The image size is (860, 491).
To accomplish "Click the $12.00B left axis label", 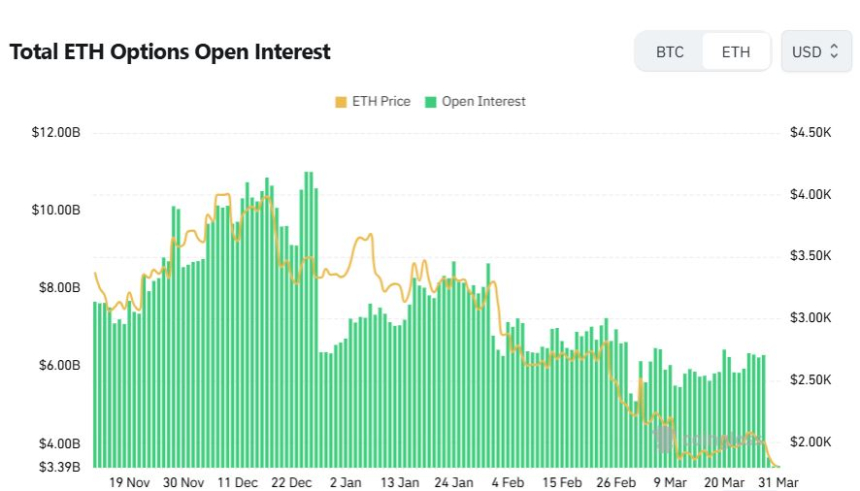I will [x=55, y=133].
